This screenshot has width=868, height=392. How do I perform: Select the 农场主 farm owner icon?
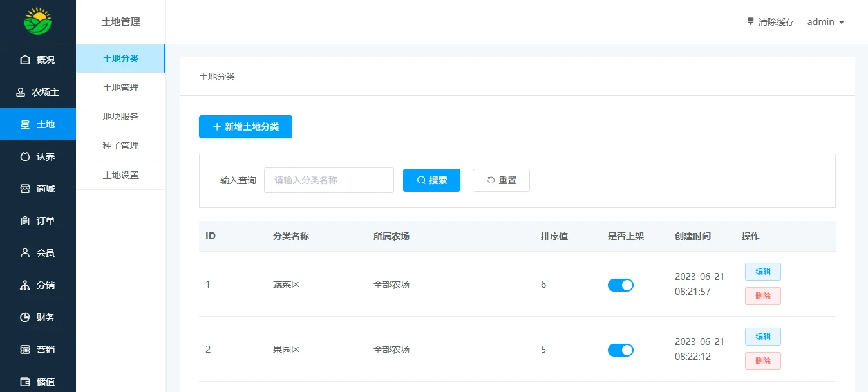[21, 92]
